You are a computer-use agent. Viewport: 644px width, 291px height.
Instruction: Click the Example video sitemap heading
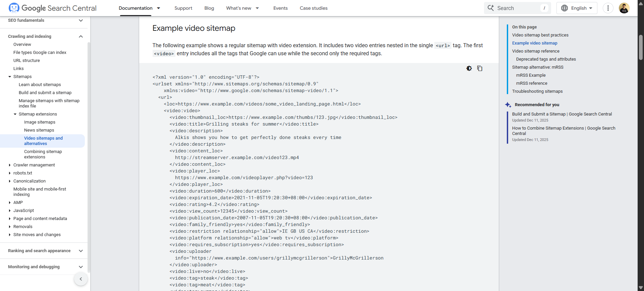click(194, 28)
